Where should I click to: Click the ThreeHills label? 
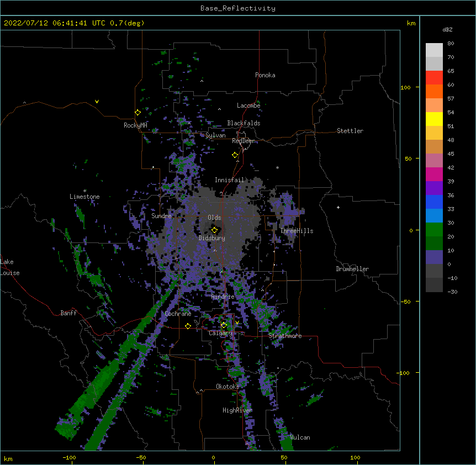click(297, 231)
